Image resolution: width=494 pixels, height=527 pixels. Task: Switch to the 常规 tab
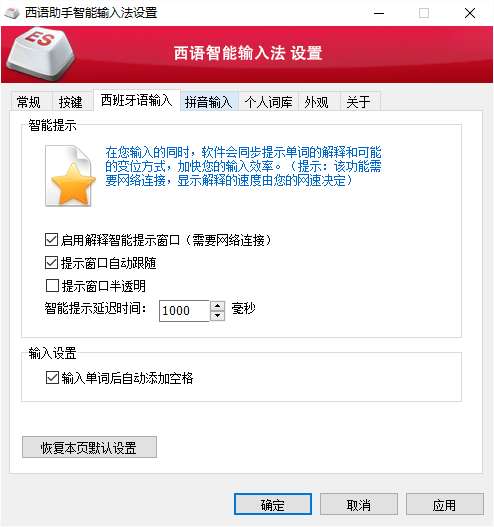29,102
